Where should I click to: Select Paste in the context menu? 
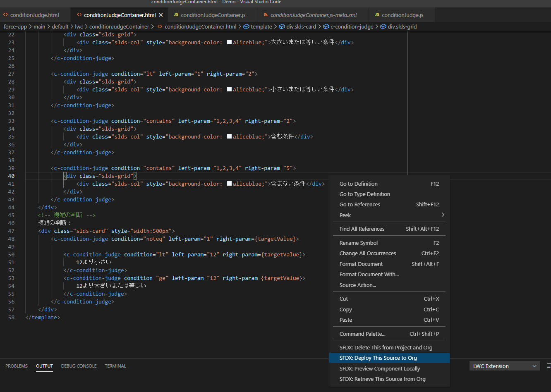tap(389, 320)
